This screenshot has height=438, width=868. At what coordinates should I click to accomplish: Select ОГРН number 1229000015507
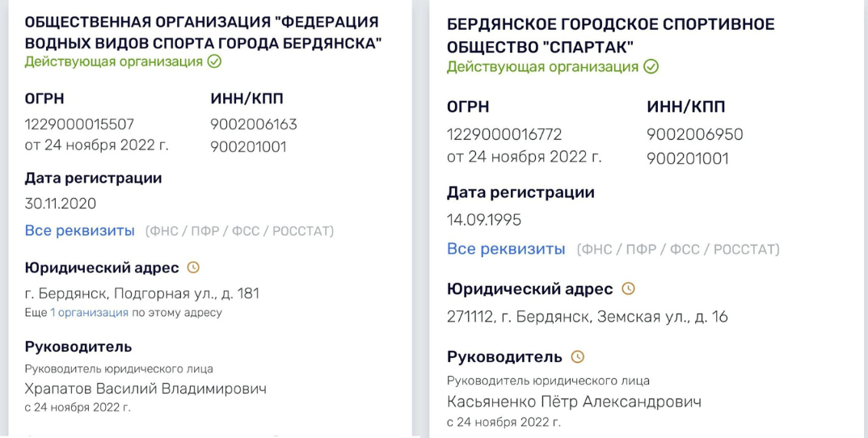79,124
